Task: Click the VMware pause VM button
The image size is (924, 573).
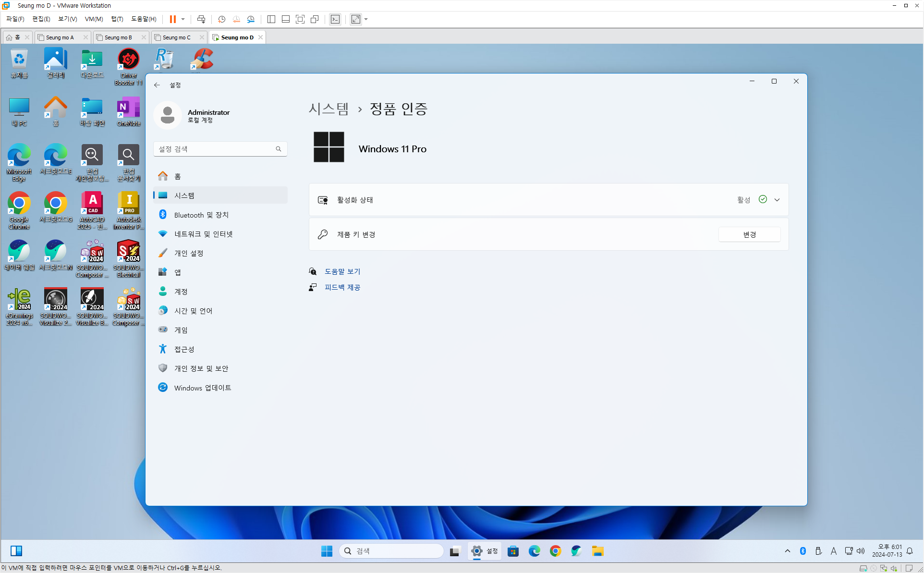Action: [x=172, y=19]
